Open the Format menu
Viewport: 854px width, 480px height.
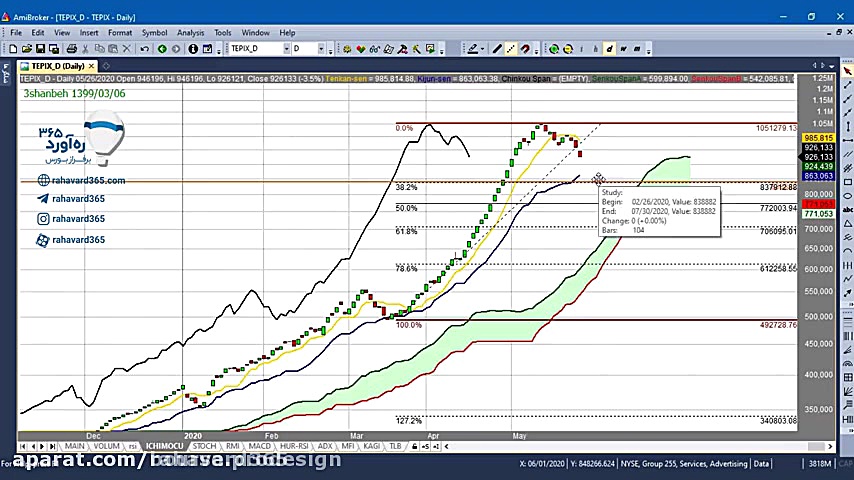120,33
